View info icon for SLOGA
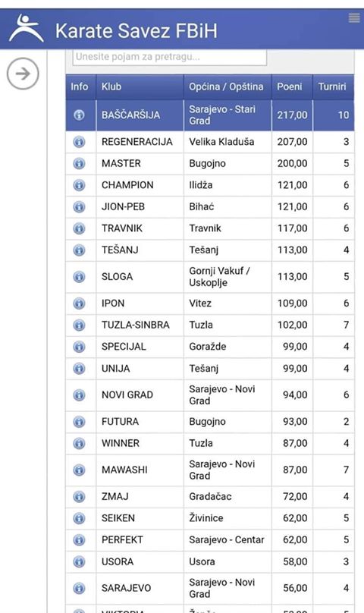Viewport: 364px width, 613px height. pos(79,277)
